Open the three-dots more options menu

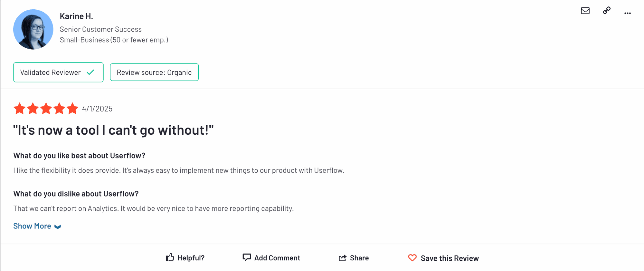point(627,13)
